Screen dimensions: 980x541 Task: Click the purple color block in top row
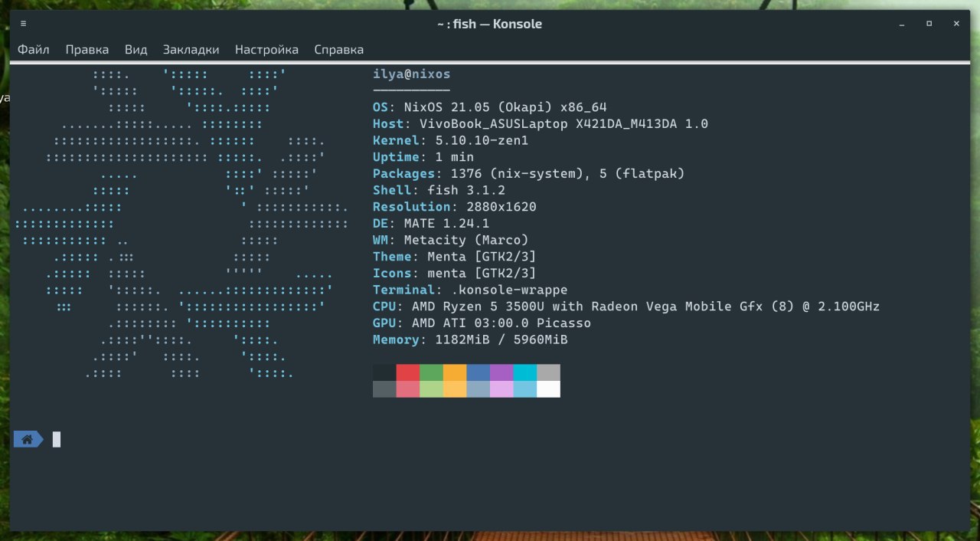pyautogui.click(x=501, y=372)
